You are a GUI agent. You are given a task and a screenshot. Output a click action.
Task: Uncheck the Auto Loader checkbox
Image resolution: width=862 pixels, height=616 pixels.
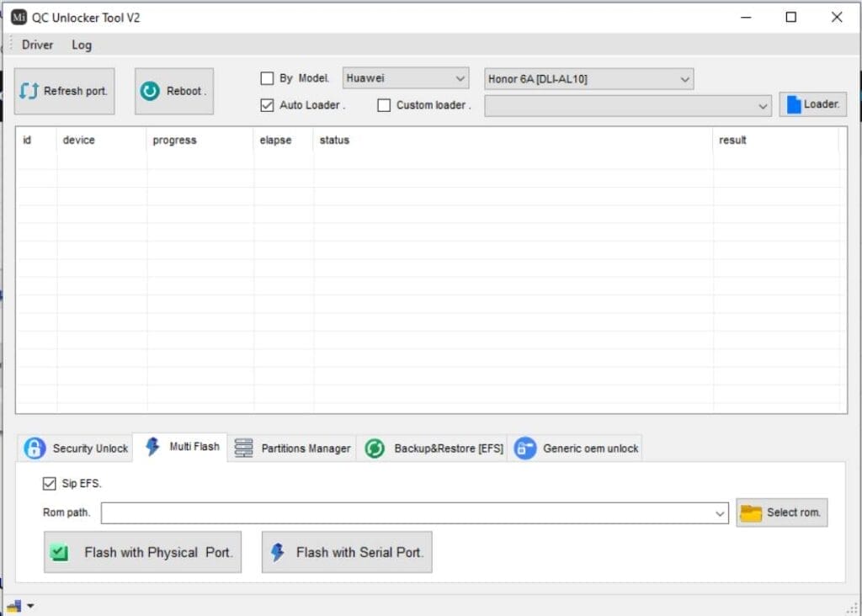[267, 105]
